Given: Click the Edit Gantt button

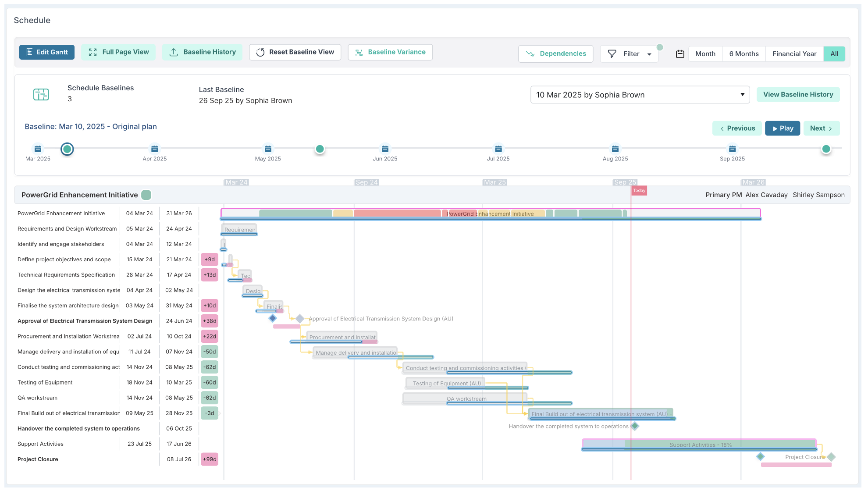Looking at the screenshot, I should pyautogui.click(x=47, y=52).
